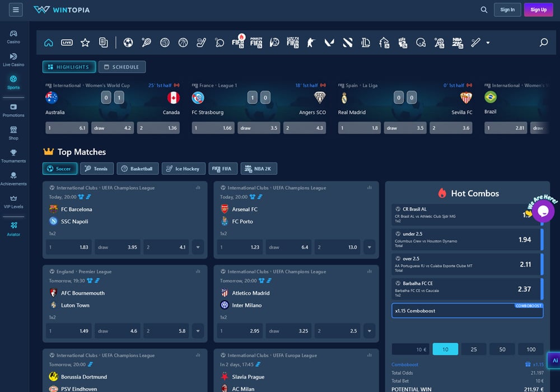Choose the 25 stake chip
The image size is (560, 392).
pos(474,349)
